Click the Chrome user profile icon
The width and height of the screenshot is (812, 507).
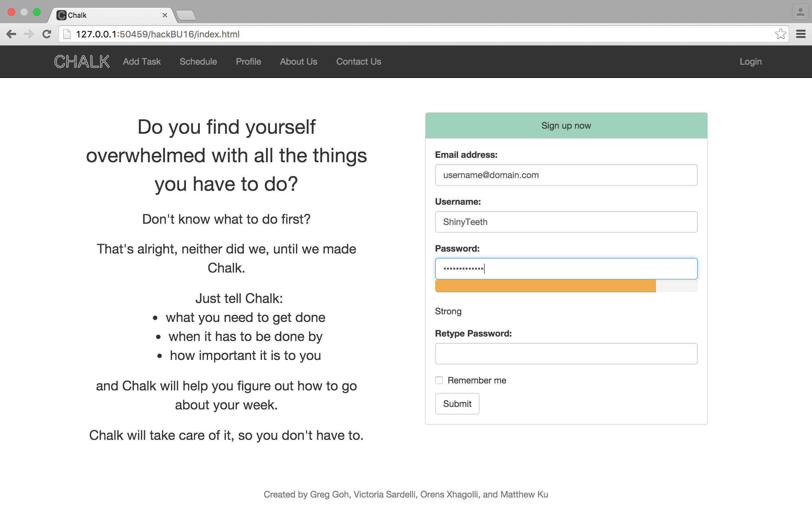pos(800,13)
